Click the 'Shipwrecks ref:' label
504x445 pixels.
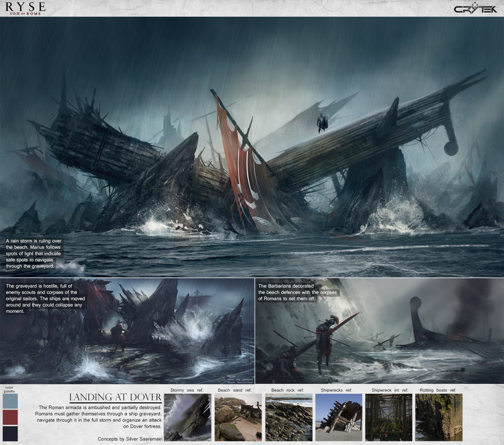tap(336, 390)
